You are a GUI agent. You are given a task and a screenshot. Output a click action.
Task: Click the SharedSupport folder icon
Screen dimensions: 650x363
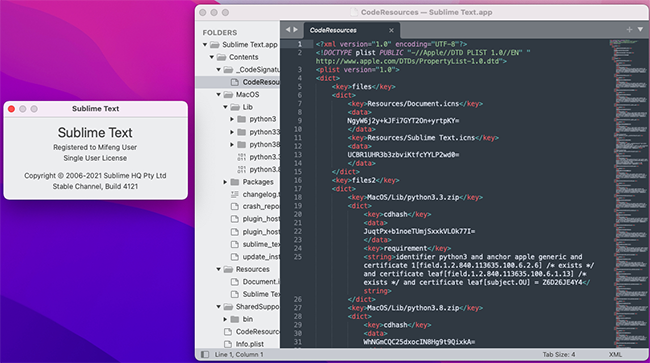pos(228,307)
